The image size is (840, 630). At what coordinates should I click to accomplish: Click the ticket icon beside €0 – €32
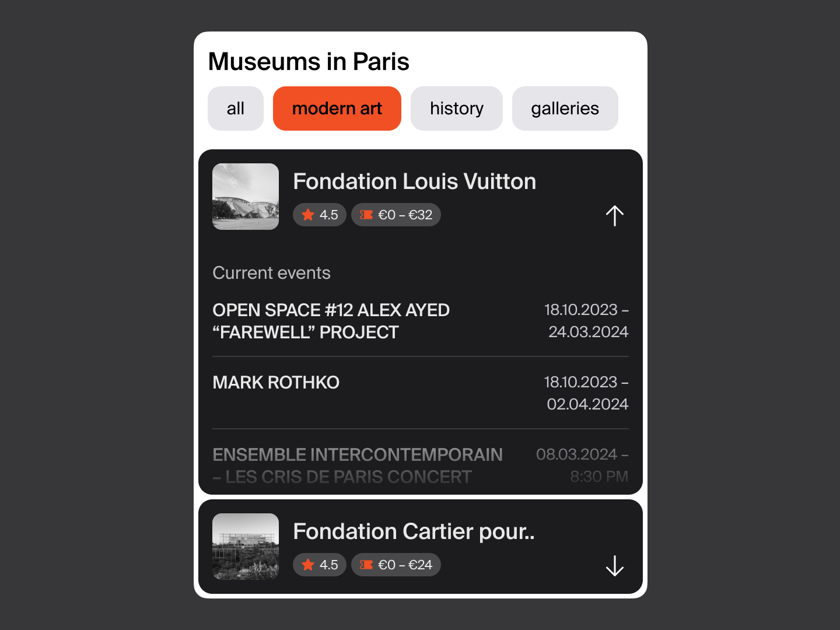(x=366, y=215)
